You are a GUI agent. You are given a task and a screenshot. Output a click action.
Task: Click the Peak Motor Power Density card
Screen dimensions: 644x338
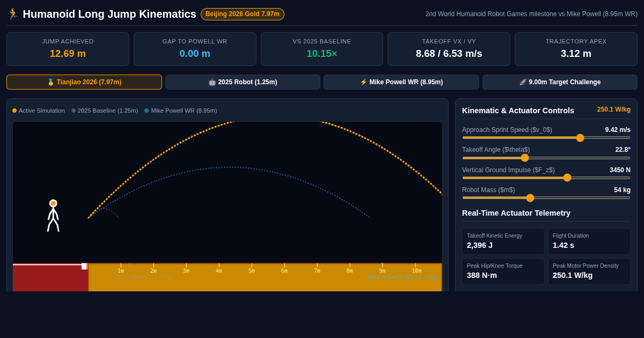[589, 271]
